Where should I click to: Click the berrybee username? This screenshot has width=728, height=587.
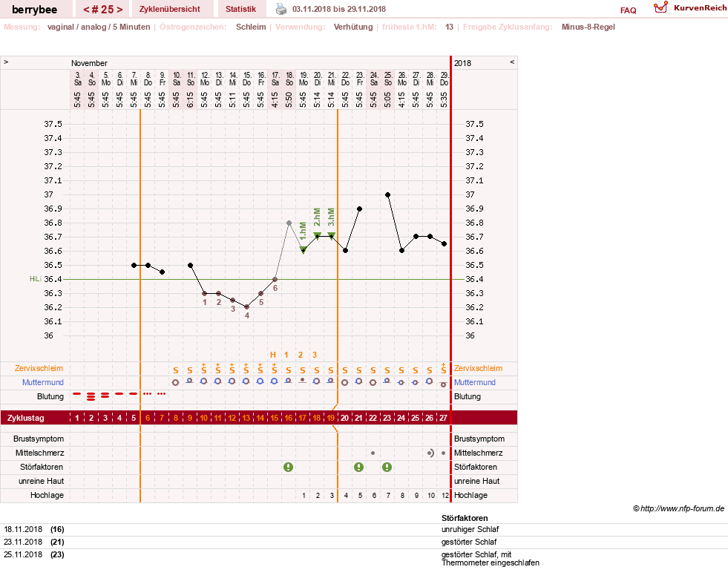pyautogui.click(x=34, y=10)
